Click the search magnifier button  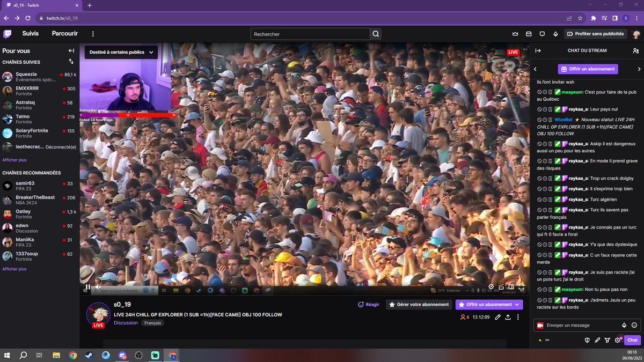coord(376,34)
